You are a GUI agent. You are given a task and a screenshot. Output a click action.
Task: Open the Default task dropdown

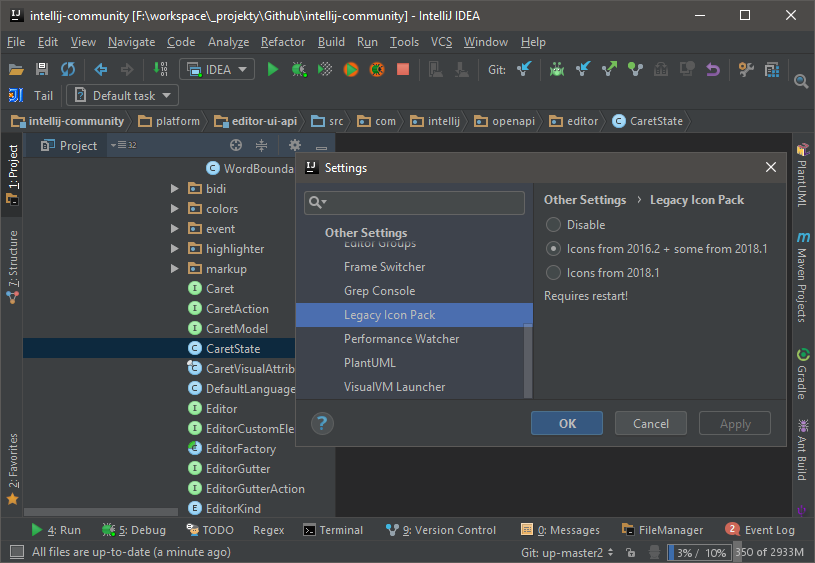click(123, 96)
